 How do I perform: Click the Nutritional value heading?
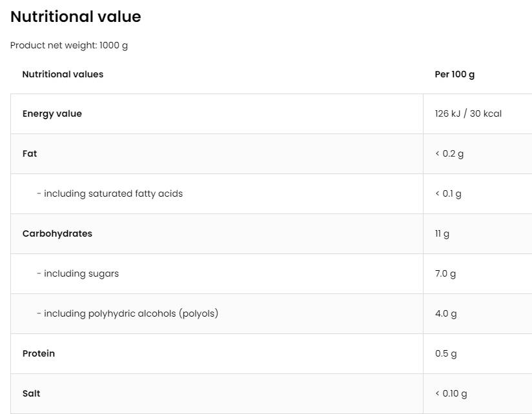(76, 17)
